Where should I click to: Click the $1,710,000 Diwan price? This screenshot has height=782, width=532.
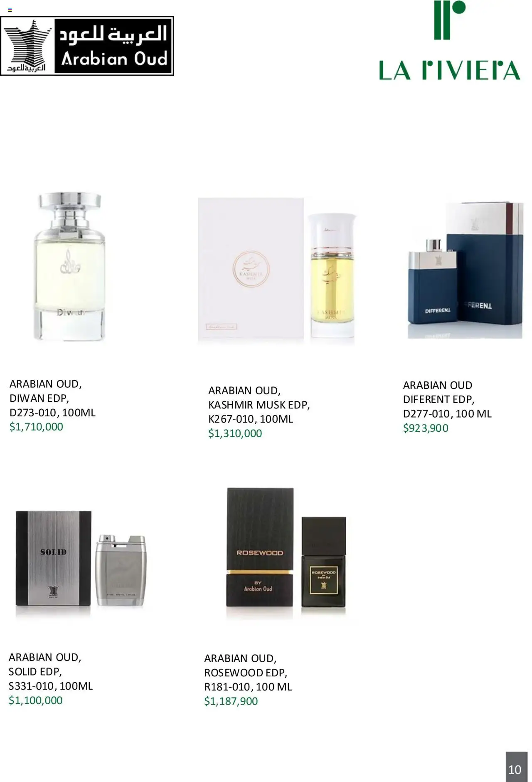click(x=36, y=427)
